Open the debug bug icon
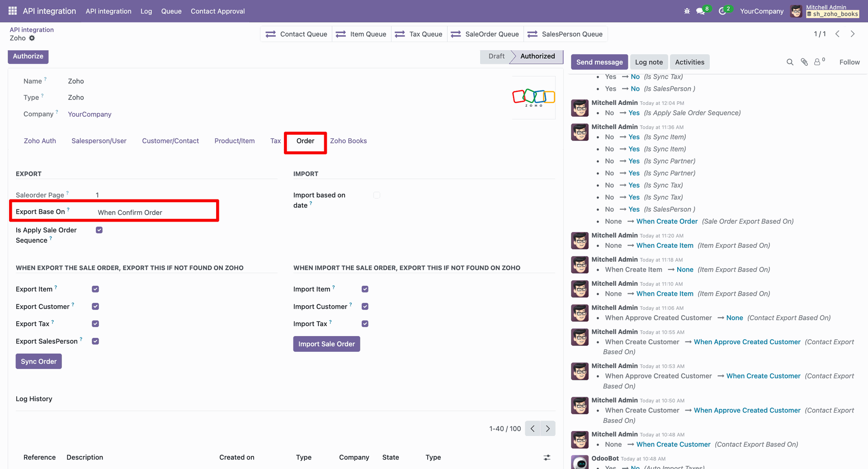Viewport: 868px width, 469px height. (x=687, y=11)
